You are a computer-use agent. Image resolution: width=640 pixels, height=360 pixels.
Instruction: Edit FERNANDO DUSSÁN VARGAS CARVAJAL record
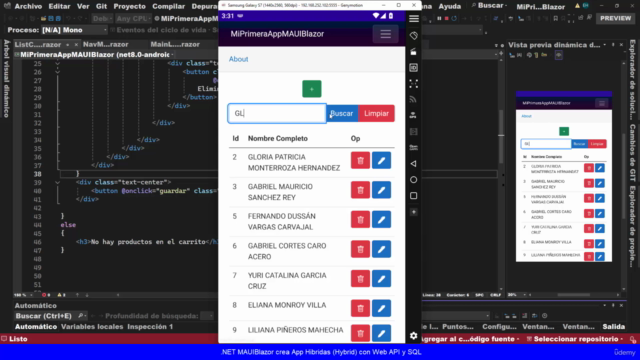[x=381, y=220]
